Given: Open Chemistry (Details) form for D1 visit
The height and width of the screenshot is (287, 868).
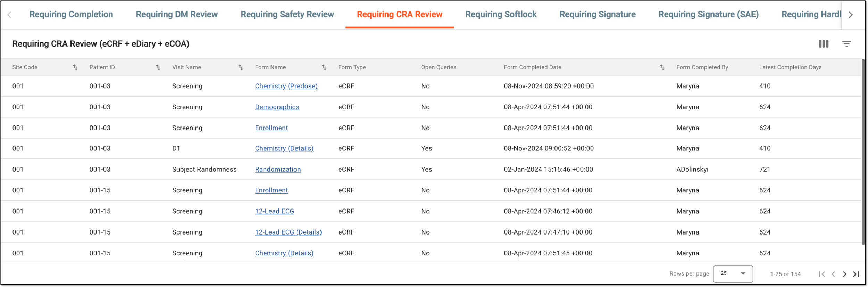Looking at the screenshot, I should coord(284,148).
